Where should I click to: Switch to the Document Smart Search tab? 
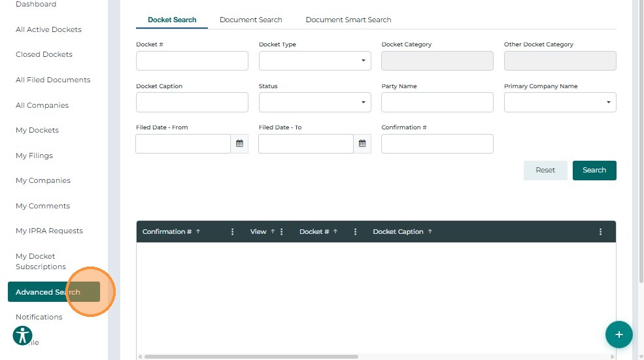coord(348,20)
